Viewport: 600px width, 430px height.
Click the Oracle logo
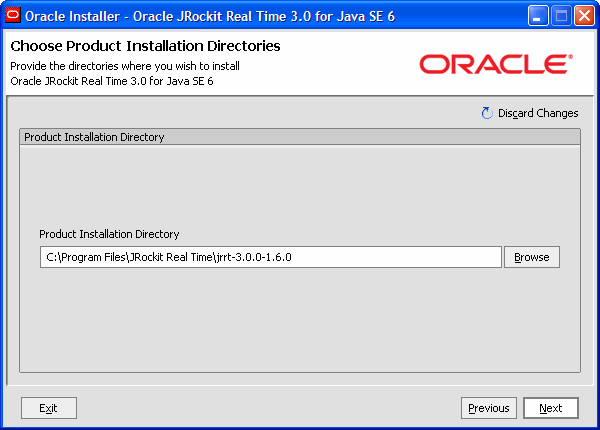tap(496, 64)
